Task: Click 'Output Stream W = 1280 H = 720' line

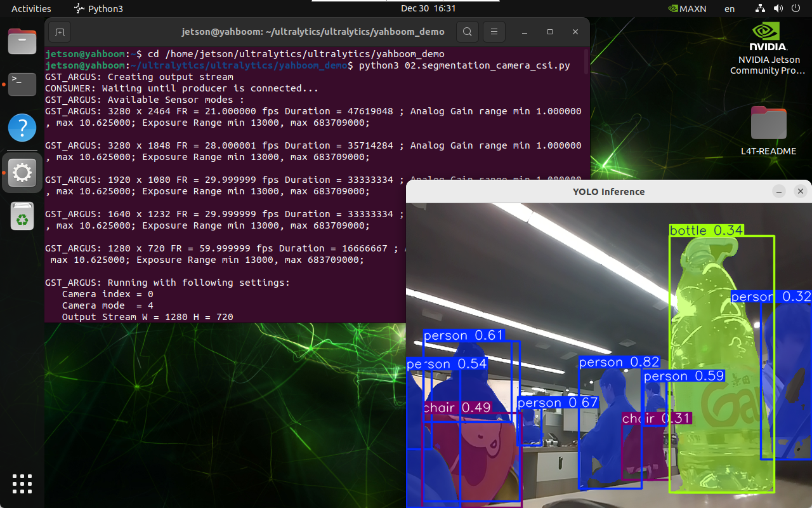Action: pyautogui.click(x=148, y=317)
